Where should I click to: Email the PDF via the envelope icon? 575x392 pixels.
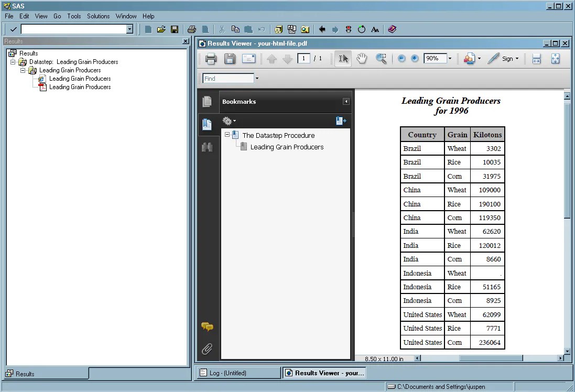click(x=248, y=59)
